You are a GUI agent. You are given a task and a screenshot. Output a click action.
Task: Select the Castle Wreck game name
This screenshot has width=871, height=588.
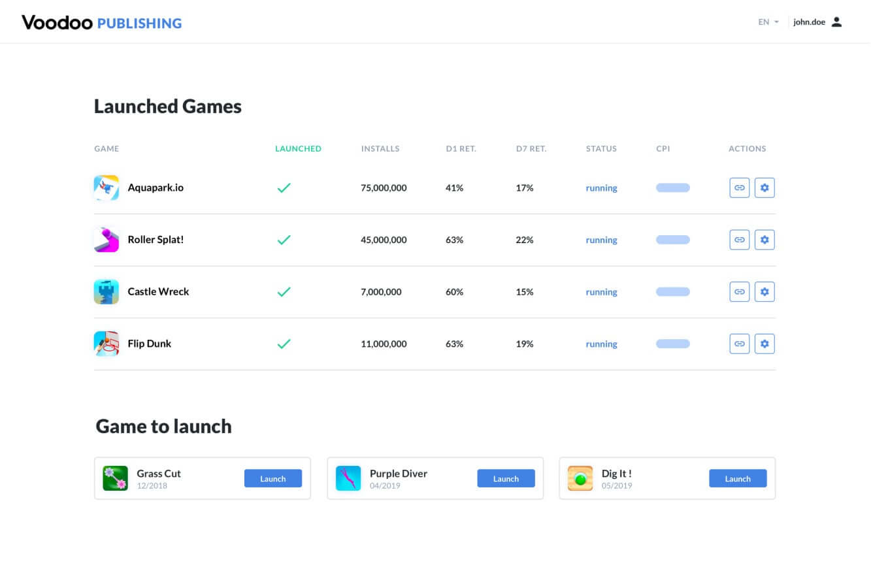tap(158, 291)
